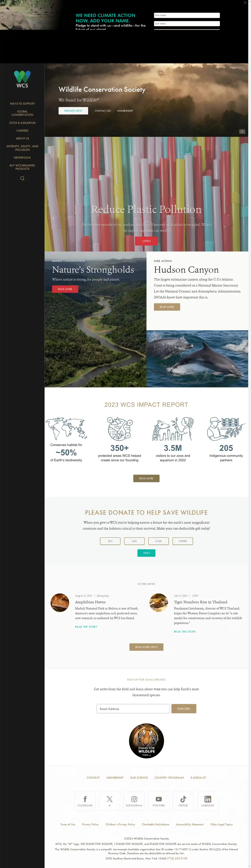Screen dimensions: 251x868
Task: Open Read the Story for Amphibian Haven
Action: point(86,627)
